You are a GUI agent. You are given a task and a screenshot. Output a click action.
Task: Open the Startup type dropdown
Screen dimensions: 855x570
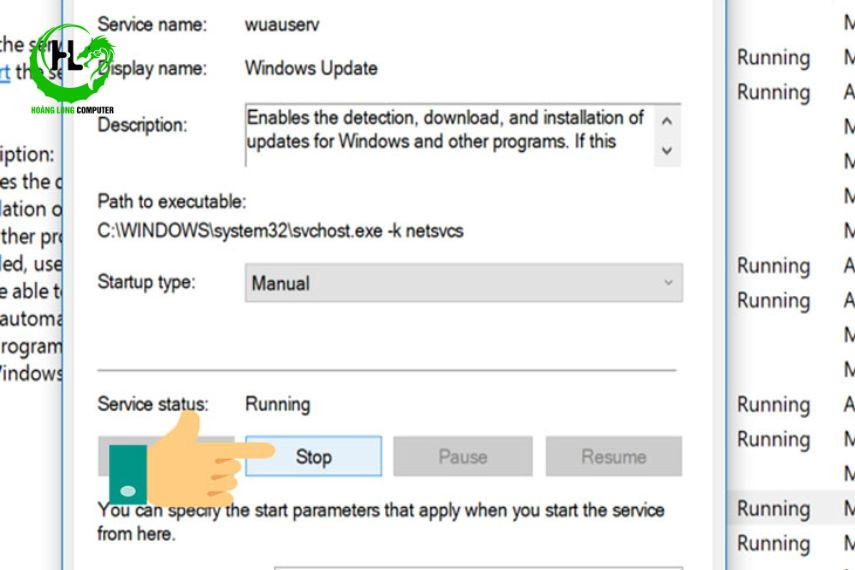[463, 283]
